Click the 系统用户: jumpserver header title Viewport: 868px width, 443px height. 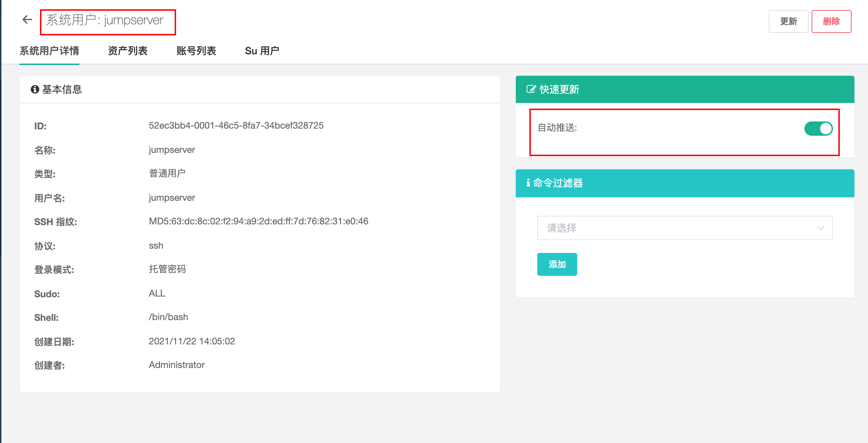tap(105, 21)
